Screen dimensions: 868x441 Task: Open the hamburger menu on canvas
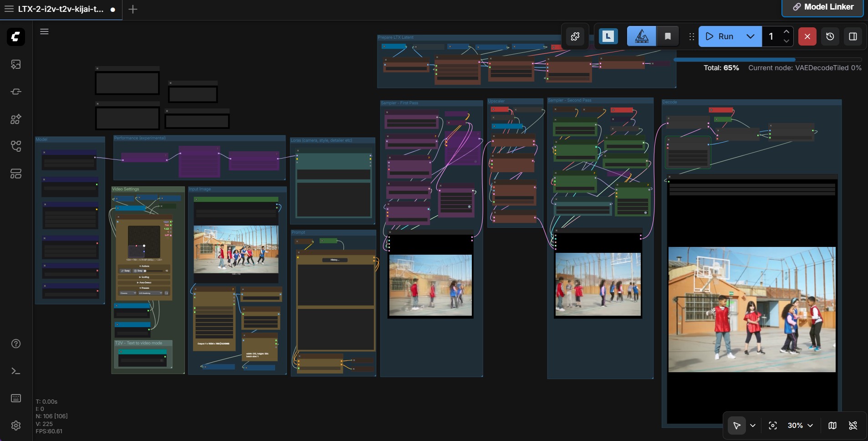44,31
